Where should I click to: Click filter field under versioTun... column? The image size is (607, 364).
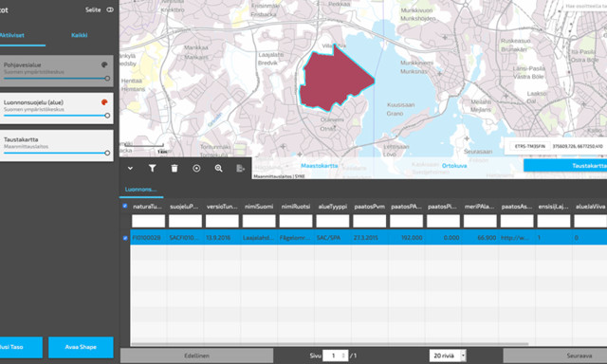coord(222,221)
